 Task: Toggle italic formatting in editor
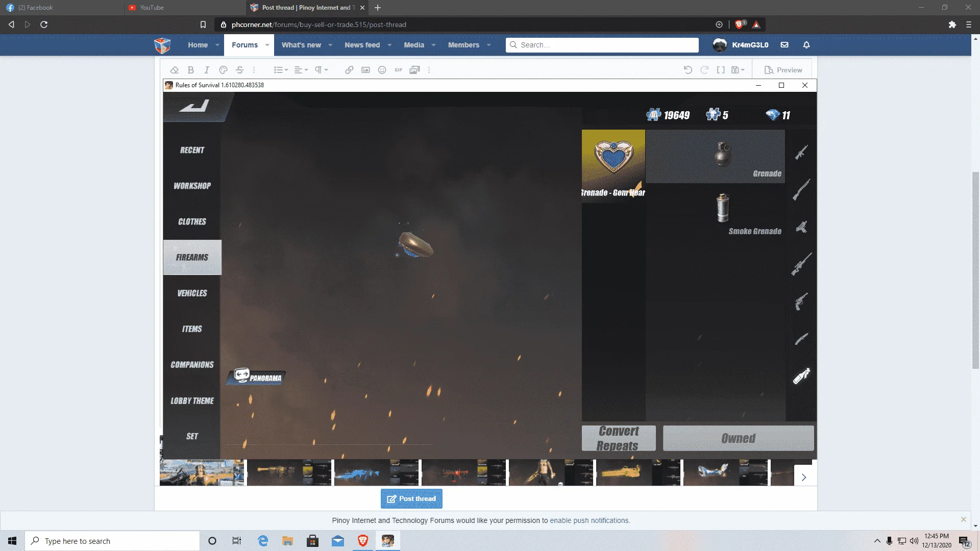[x=207, y=70]
